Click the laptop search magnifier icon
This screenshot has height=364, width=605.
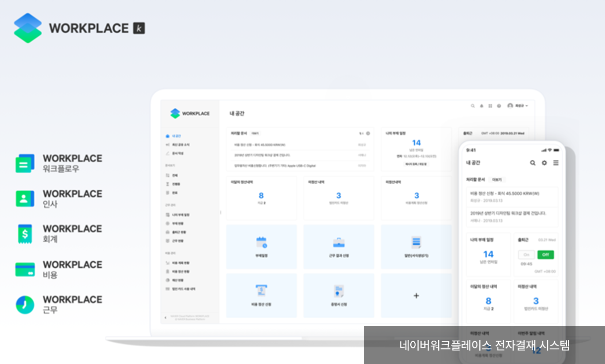(x=472, y=106)
